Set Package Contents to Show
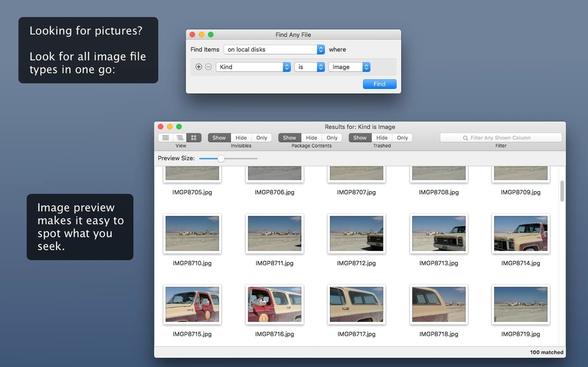 coord(289,138)
